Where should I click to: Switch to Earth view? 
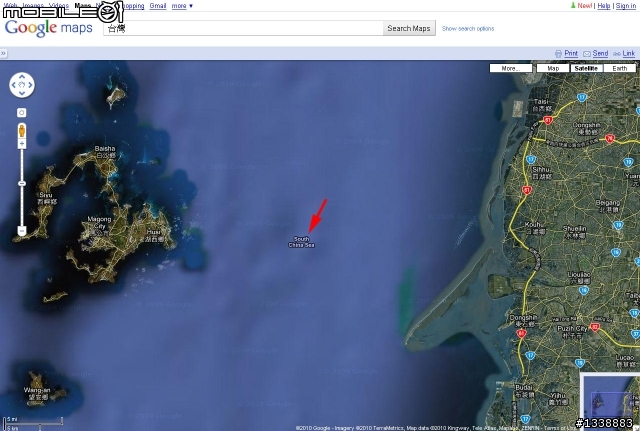[x=620, y=68]
